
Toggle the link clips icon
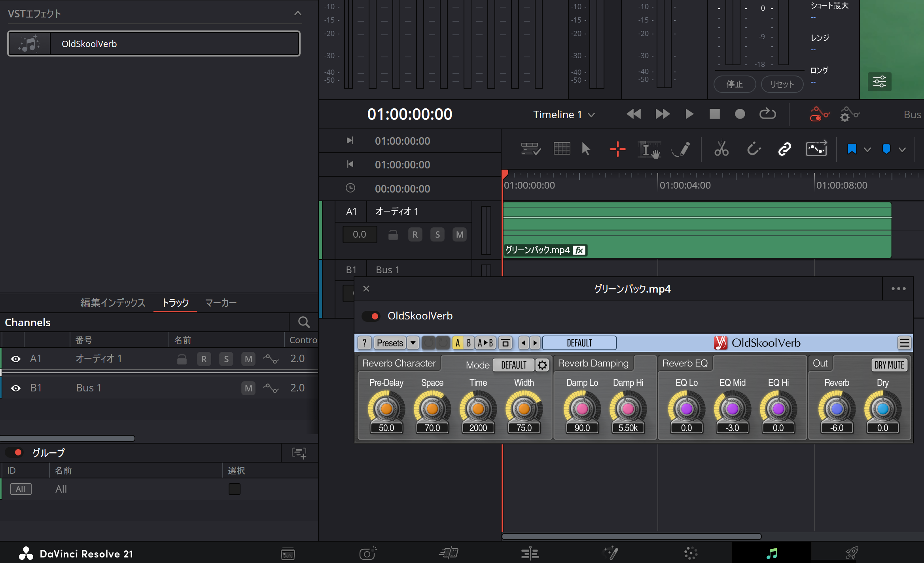[784, 149]
